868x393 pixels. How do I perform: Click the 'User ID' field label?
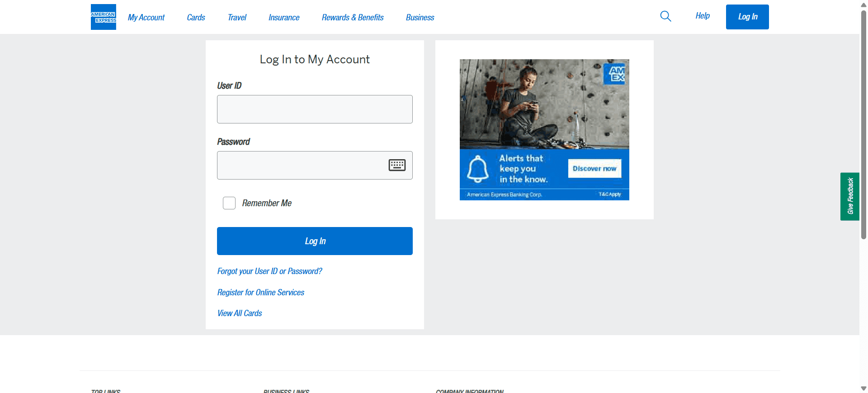coord(229,85)
